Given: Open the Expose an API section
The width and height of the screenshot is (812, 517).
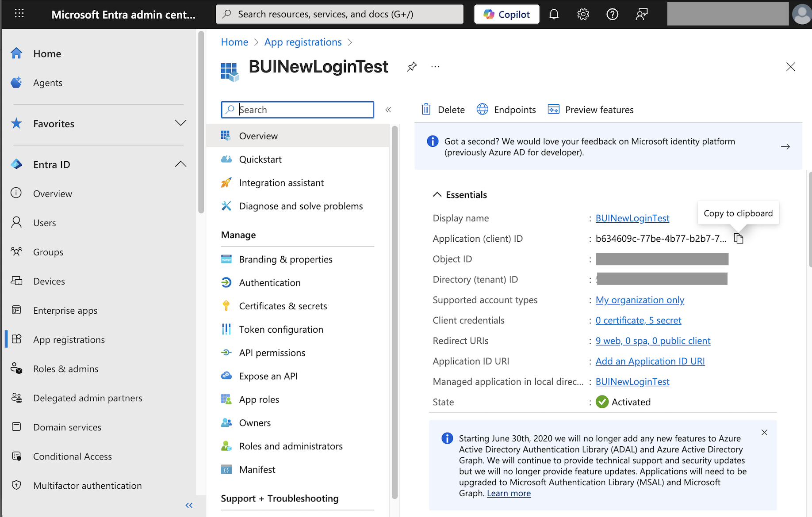Looking at the screenshot, I should point(268,376).
